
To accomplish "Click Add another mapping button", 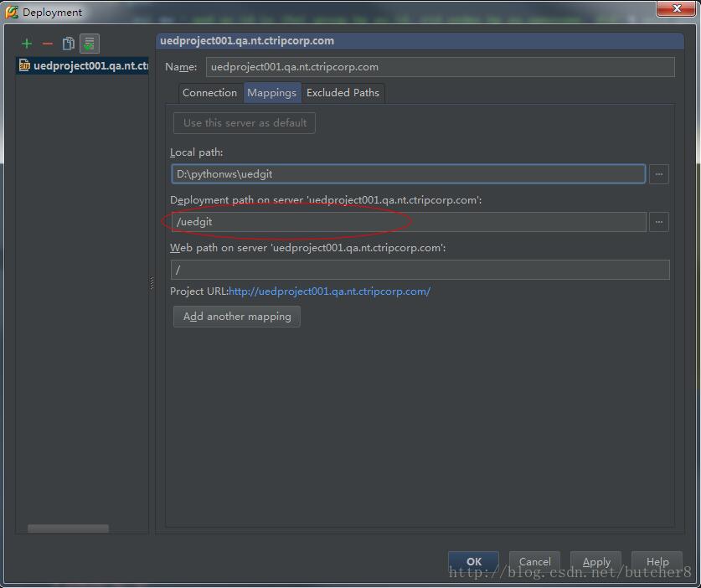I will (237, 317).
